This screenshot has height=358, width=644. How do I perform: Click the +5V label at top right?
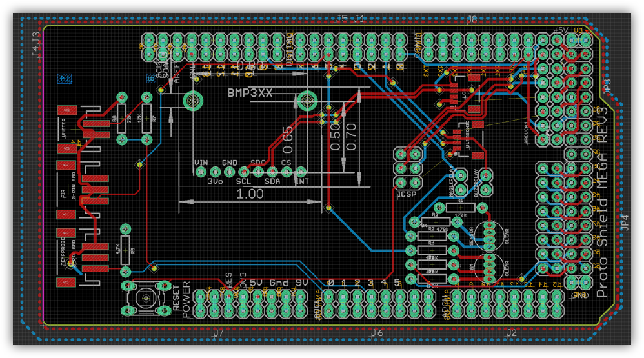pyautogui.click(x=561, y=30)
